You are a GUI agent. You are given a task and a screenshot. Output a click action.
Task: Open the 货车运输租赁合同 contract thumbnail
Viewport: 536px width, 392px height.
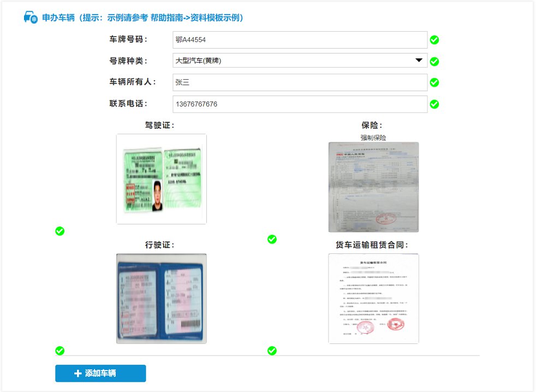tap(373, 299)
